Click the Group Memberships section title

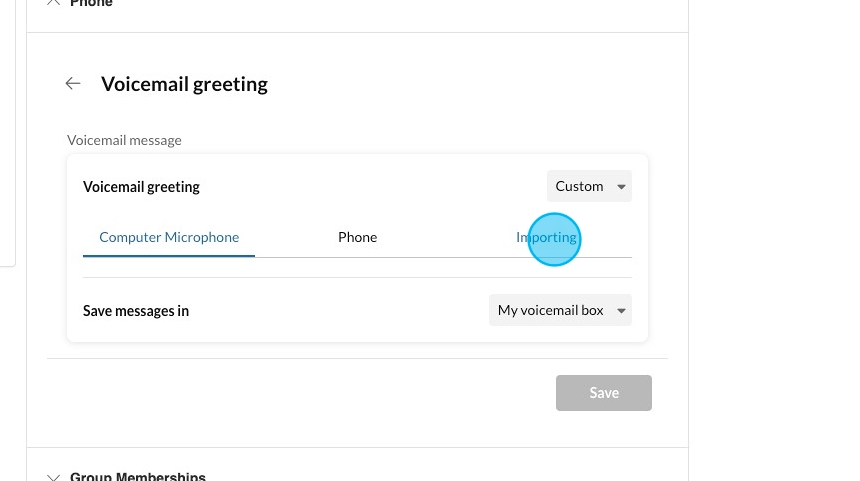point(138,477)
